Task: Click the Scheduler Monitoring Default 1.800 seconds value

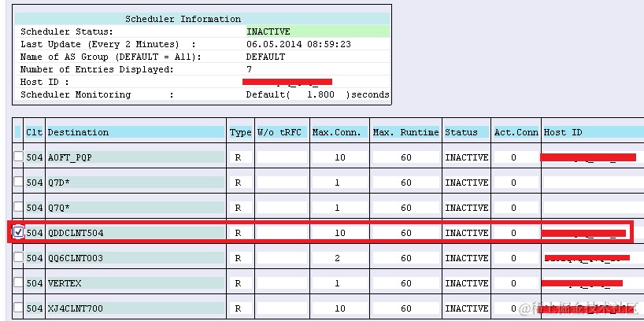Action: [317, 94]
